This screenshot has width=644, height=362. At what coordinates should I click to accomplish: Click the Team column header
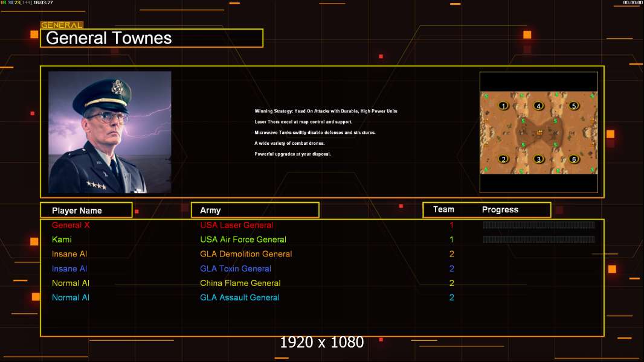[443, 209]
